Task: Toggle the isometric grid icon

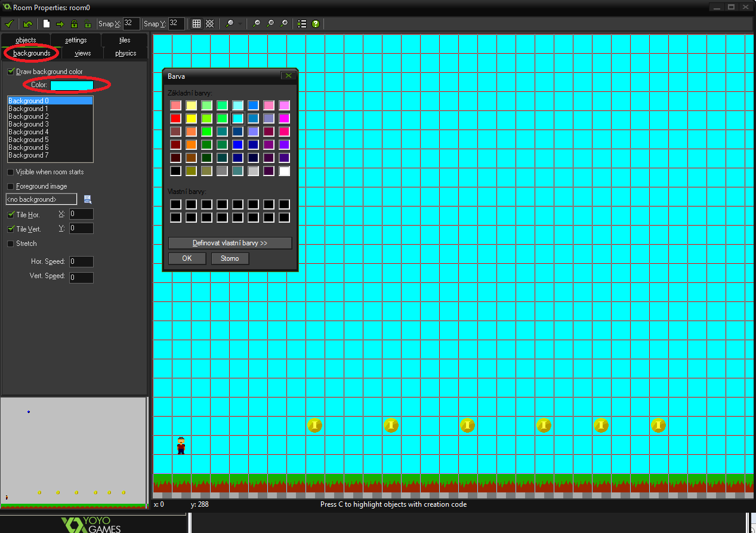Action: [x=210, y=24]
